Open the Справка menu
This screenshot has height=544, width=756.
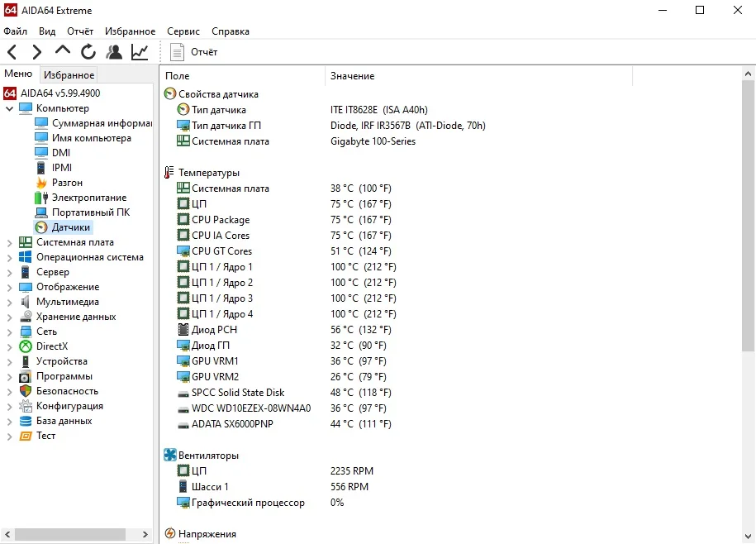231,31
